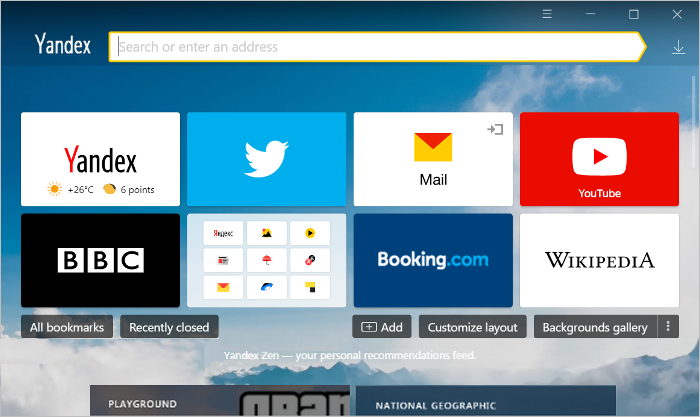700x417 pixels.
Task: Expand background options via three-dot button
Action: coord(668,327)
